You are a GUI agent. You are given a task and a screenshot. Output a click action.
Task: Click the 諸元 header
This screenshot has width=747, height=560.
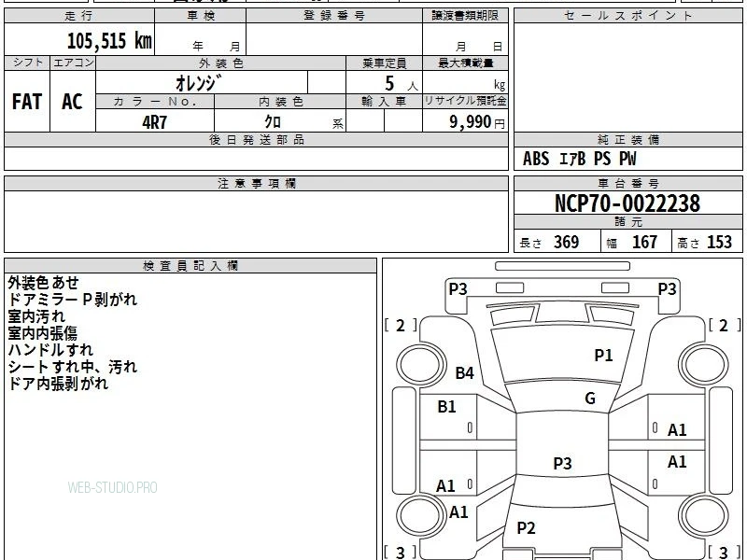point(627,222)
